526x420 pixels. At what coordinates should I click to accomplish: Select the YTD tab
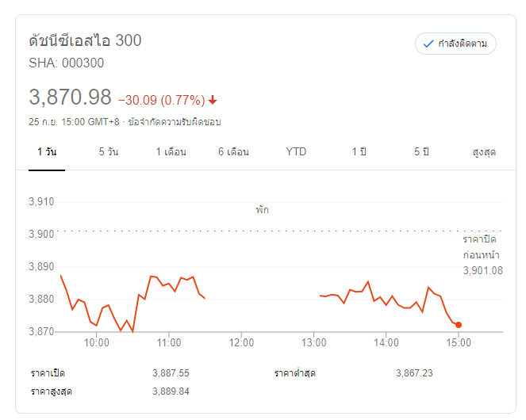pos(296,151)
